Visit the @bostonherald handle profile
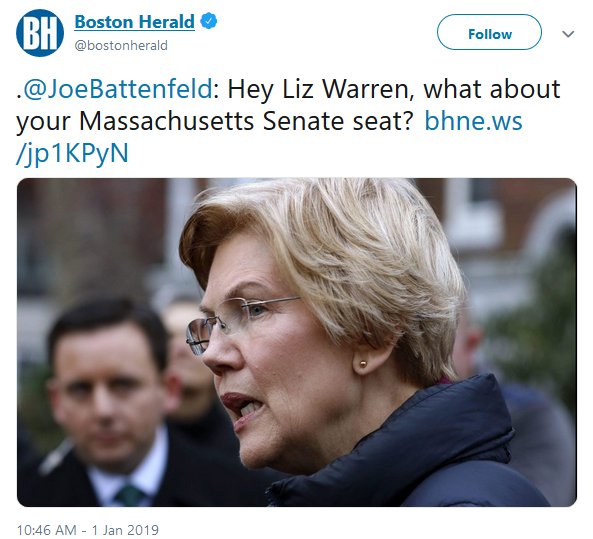This screenshot has width=593, height=539. click(121, 45)
